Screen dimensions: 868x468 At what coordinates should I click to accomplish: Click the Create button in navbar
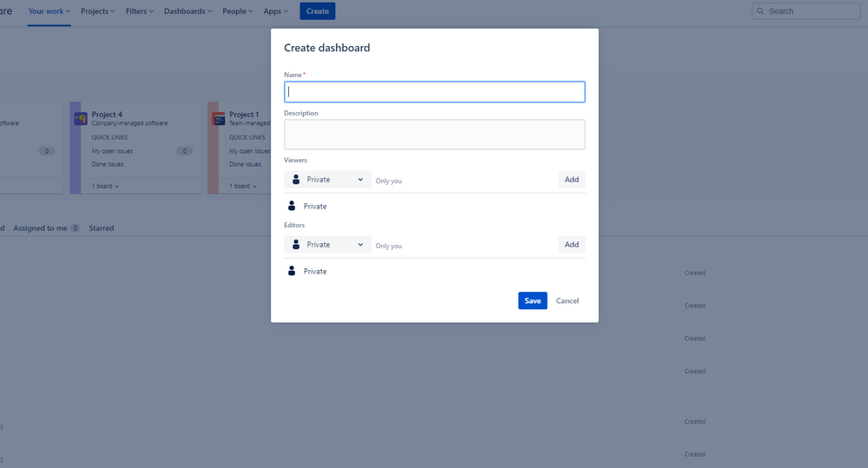317,11
